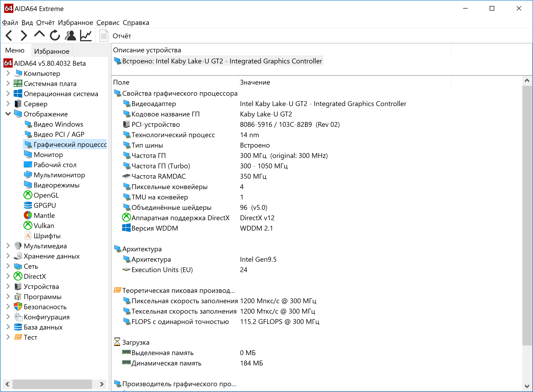Expand the Сеть tree node
The width and height of the screenshot is (533, 392).
8,266
